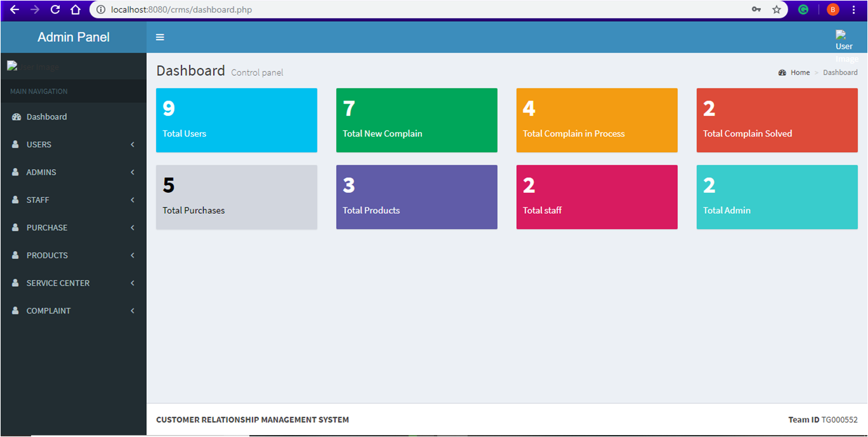Click the person icon beside USERS

(x=15, y=144)
